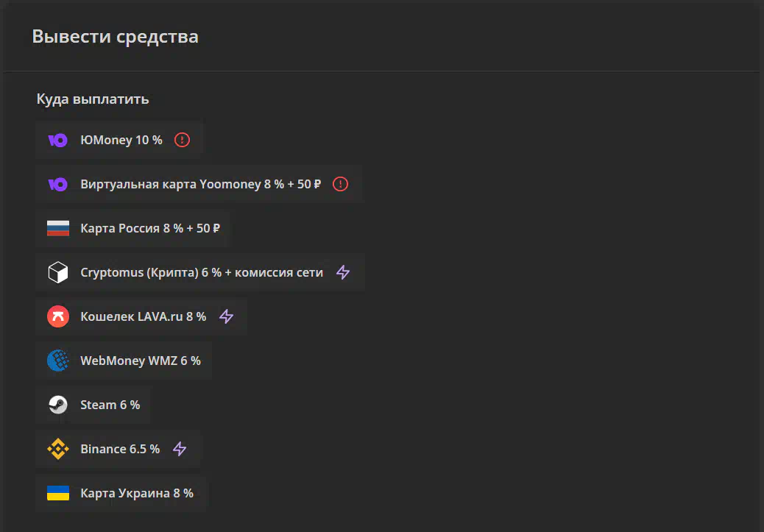Click the Steam logo icon
Image resolution: width=764 pixels, height=532 pixels.
58,405
